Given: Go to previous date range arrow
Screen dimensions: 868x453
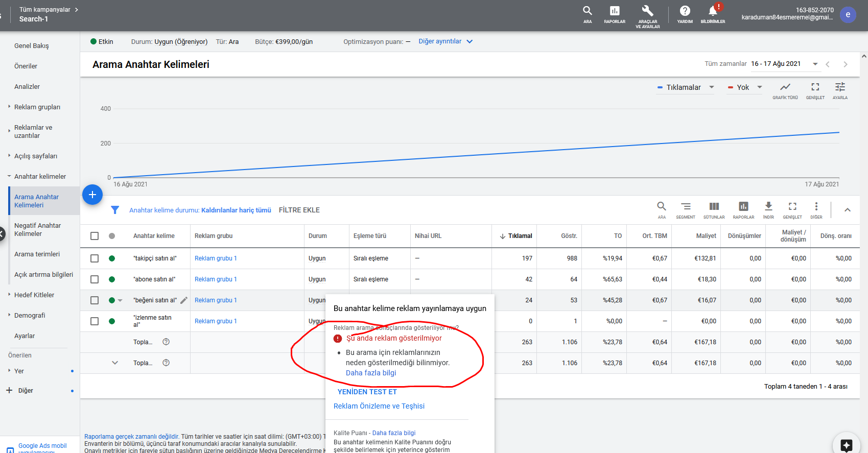Looking at the screenshot, I should pos(828,64).
